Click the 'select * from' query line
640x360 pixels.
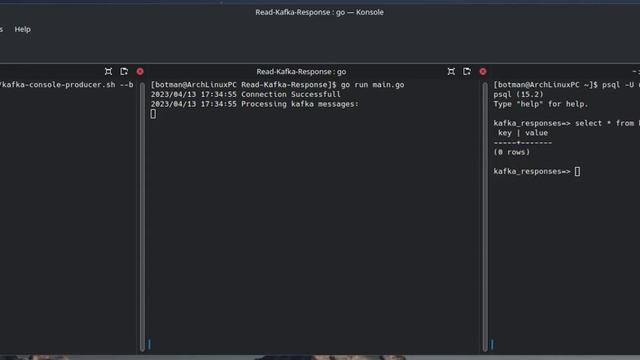coord(567,123)
